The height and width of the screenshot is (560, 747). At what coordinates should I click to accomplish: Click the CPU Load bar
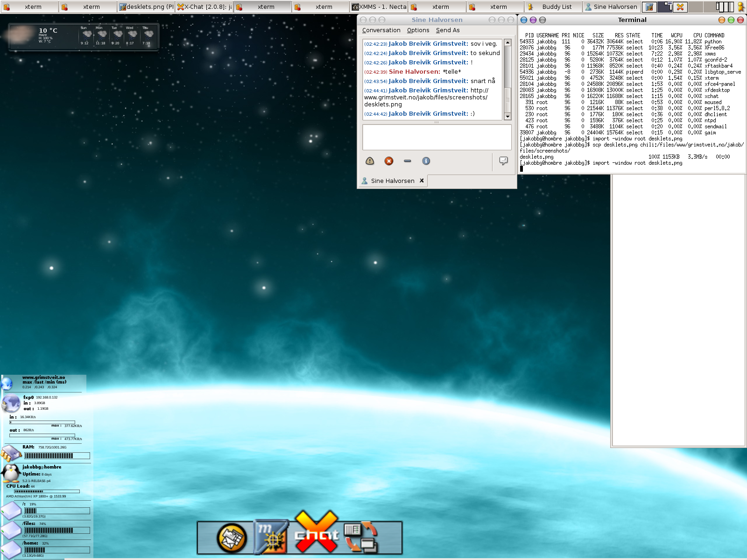(47, 491)
